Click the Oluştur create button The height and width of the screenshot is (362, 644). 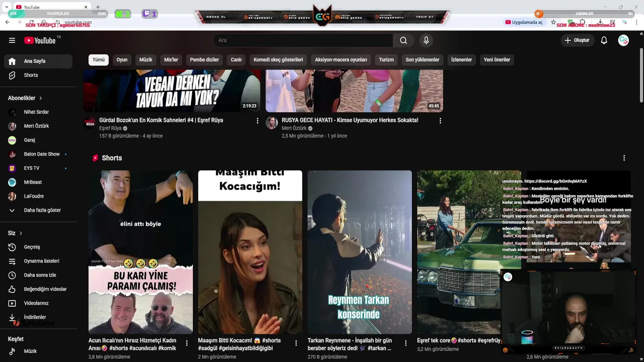click(577, 40)
